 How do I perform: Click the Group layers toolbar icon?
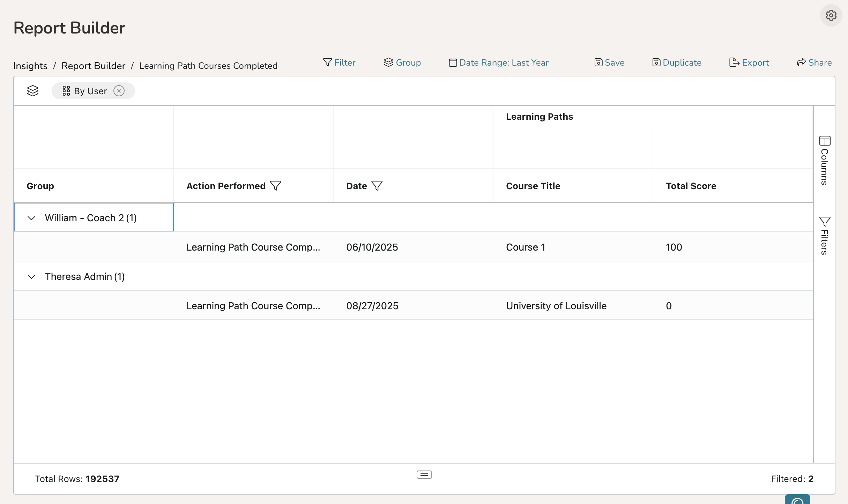click(388, 62)
